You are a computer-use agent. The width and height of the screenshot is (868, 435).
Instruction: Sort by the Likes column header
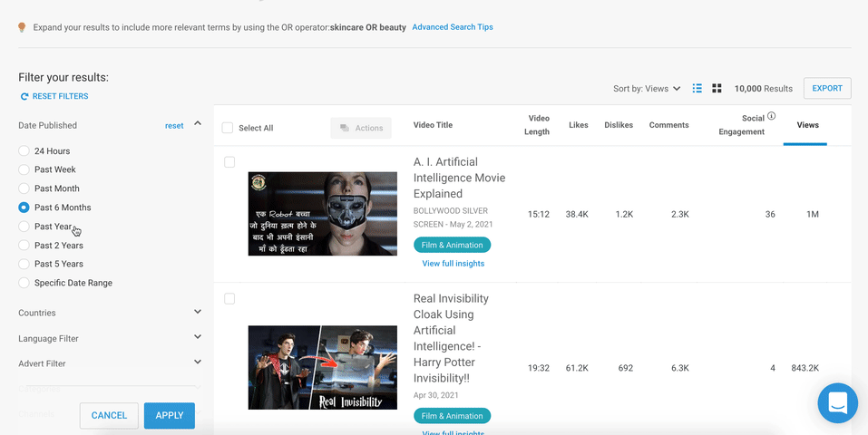(579, 125)
